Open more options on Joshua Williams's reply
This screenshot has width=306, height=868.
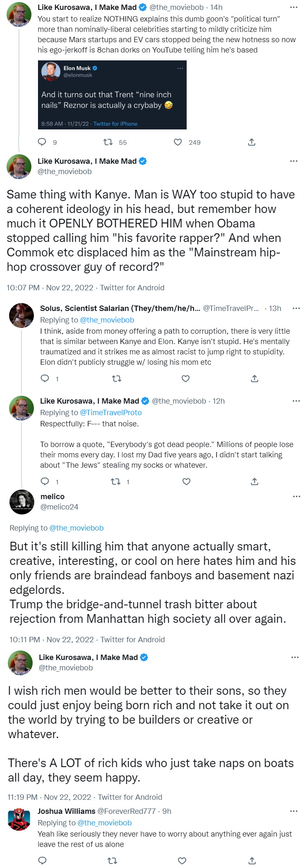[294, 811]
